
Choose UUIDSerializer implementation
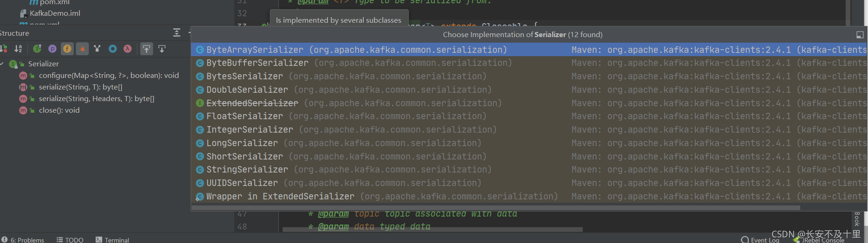pos(529,183)
